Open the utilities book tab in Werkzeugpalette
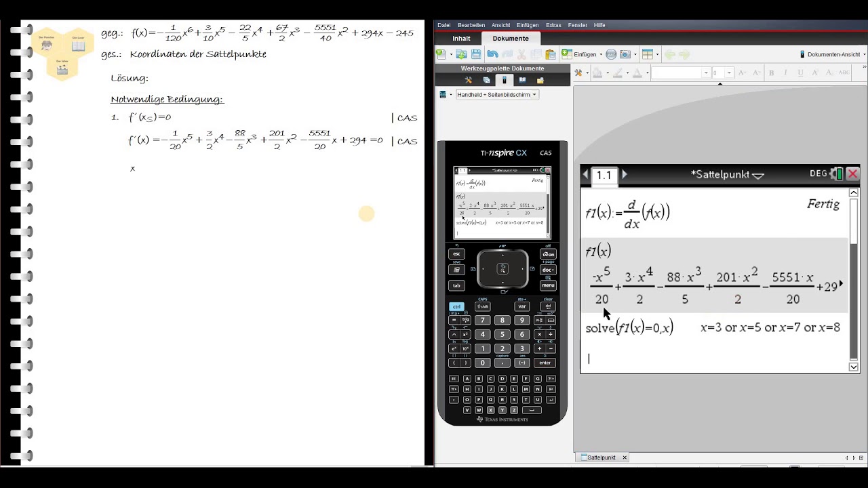The image size is (868, 488). tap(522, 80)
